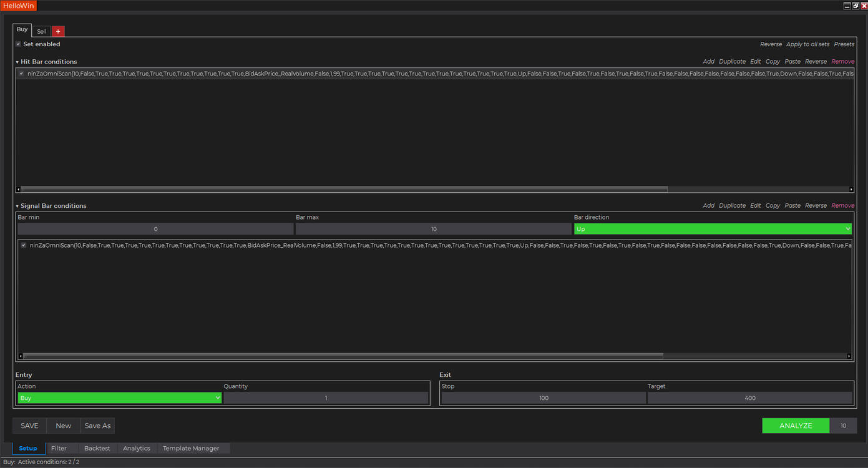
Task: Open the Bar direction dropdown
Action: click(713, 229)
